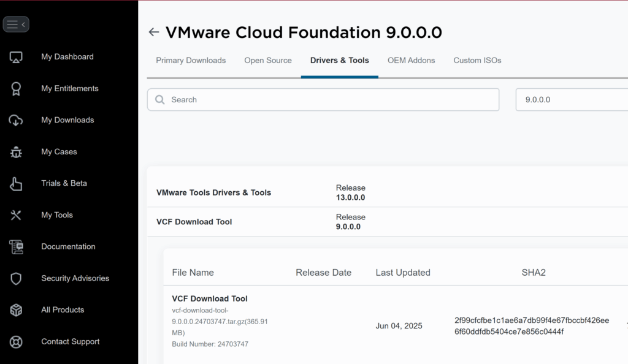Click the bold VCF Download Tool file title

tap(210, 298)
